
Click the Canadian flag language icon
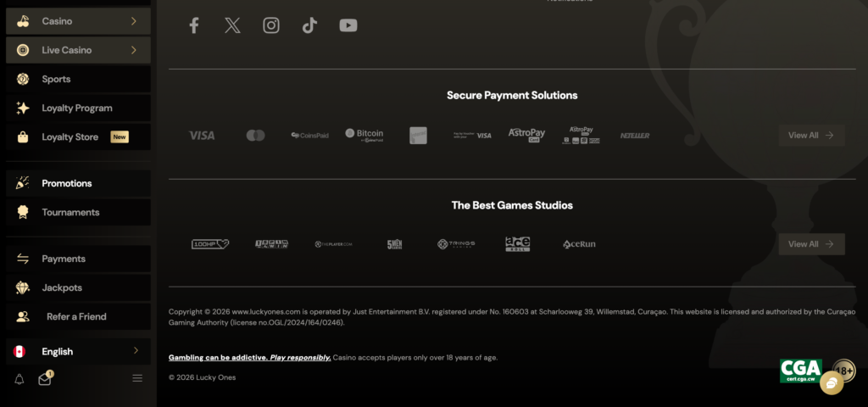(19, 352)
